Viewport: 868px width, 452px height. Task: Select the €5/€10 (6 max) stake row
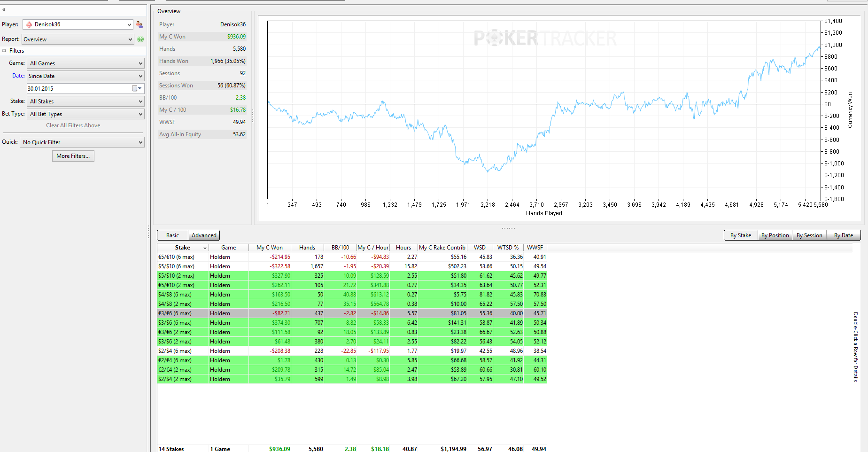click(352, 257)
